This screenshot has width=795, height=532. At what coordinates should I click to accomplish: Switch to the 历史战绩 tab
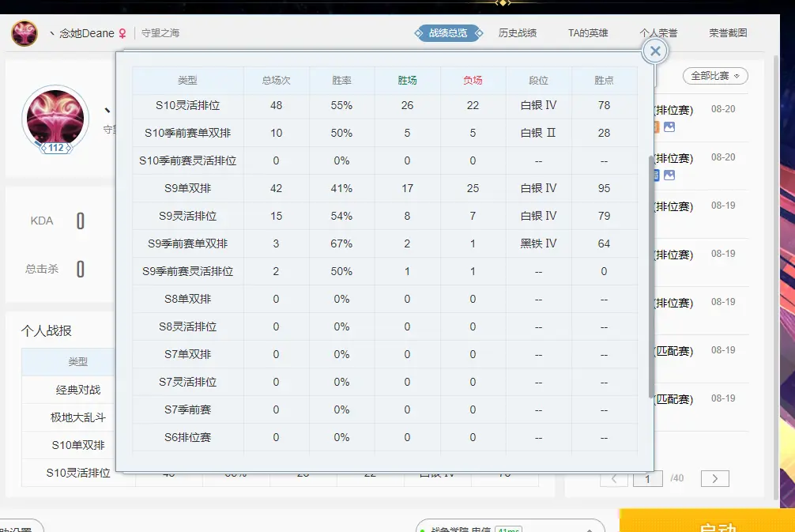pos(517,33)
